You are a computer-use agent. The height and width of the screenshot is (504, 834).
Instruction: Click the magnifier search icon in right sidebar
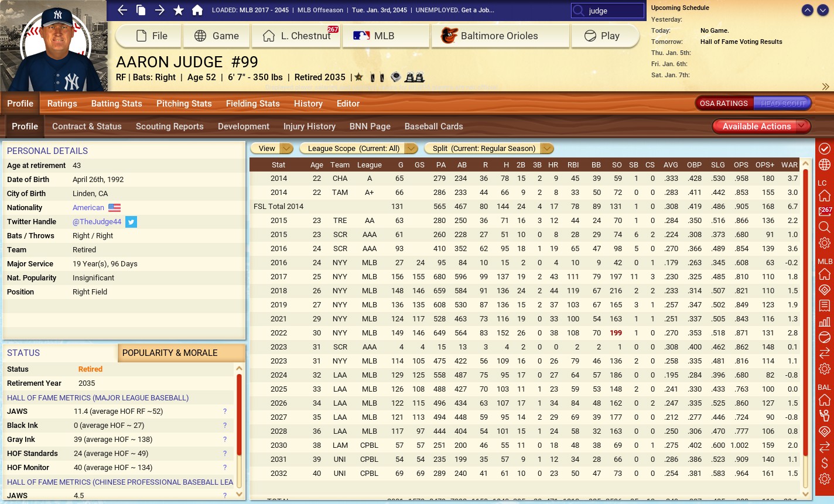825,227
